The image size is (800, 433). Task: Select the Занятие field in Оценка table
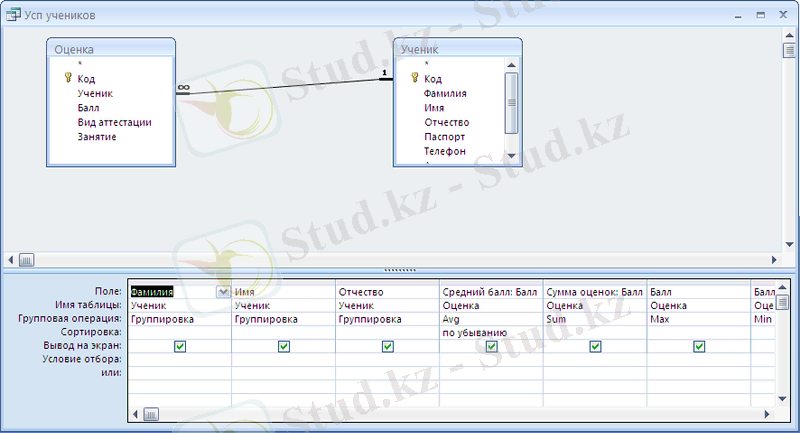point(97,137)
